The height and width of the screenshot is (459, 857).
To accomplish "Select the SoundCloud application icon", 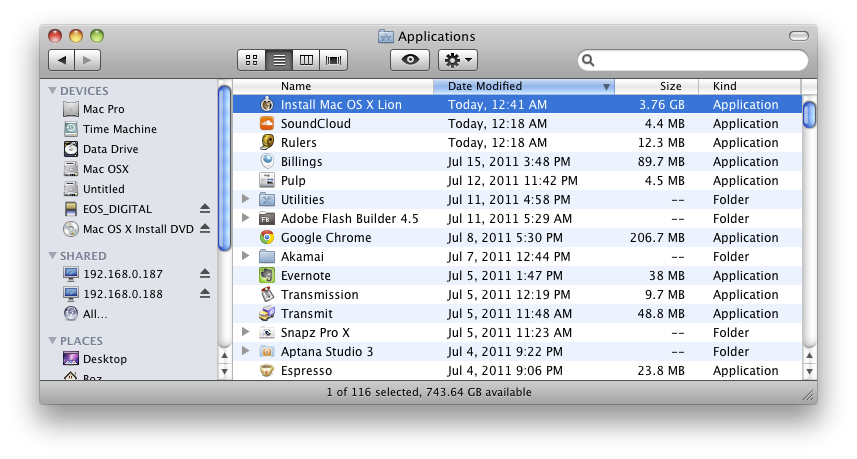I will coord(267,124).
